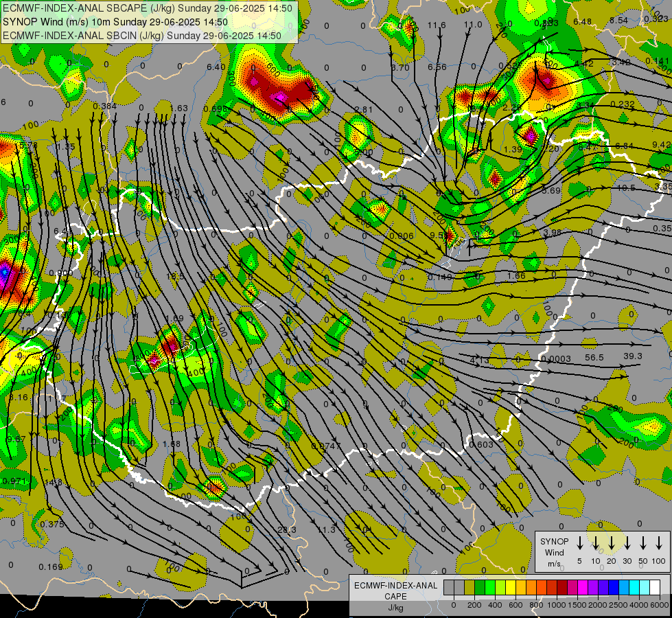Click the 5 m/s wind arrow symbol
This screenshot has height=618, width=672.
coord(580,543)
